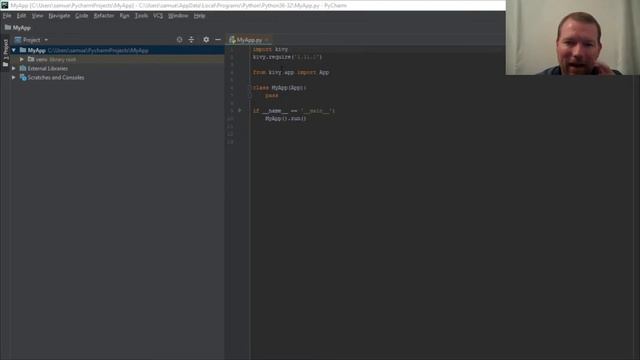Click the External Libraries icon

pos(23,69)
